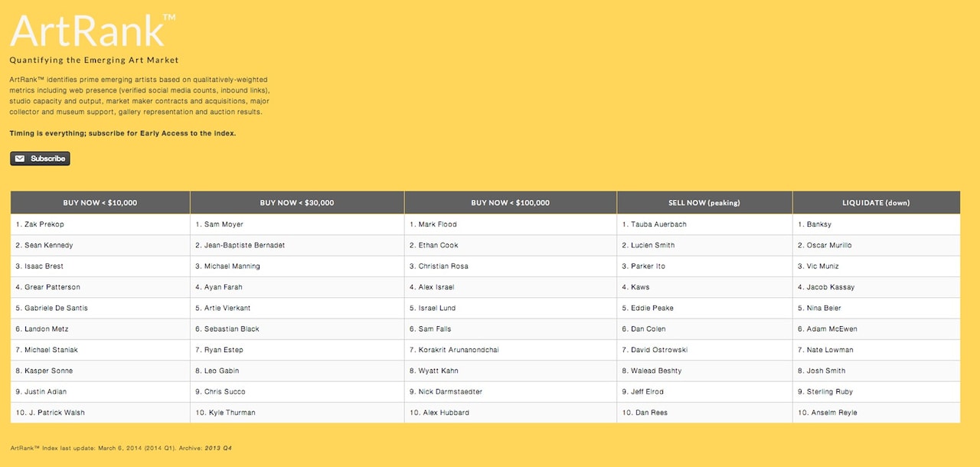Select the BUY NOW < $10,000 column header

pyautogui.click(x=100, y=203)
